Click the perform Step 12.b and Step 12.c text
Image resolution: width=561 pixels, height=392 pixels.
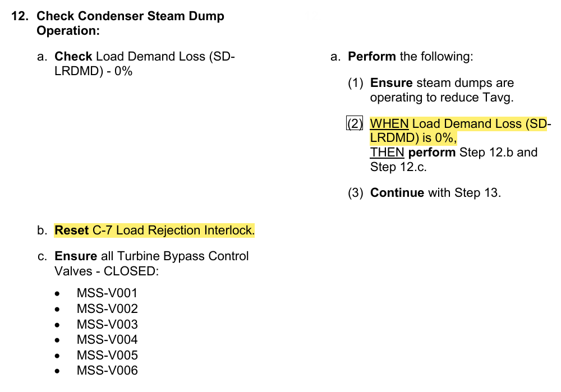pyautogui.click(x=454, y=159)
